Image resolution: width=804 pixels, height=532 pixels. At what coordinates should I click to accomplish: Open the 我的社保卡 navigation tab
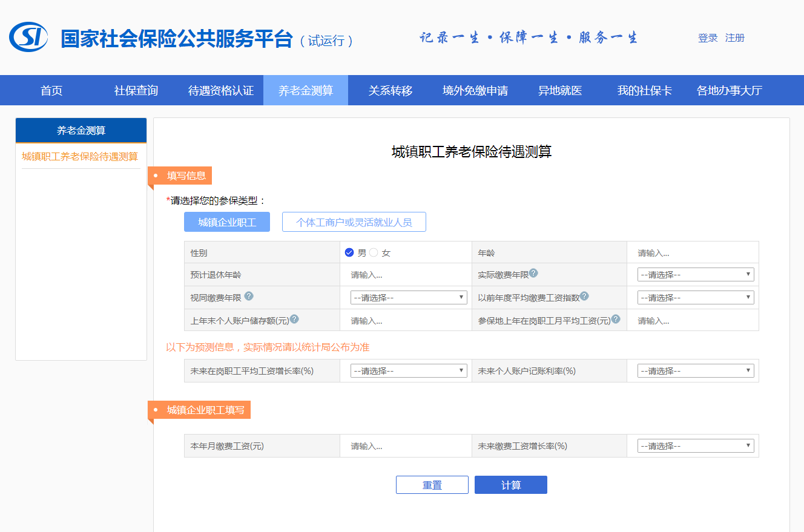[645, 91]
